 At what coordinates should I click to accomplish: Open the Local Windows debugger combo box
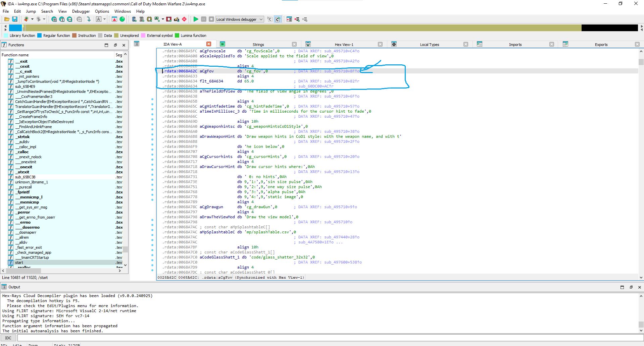pyautogui.click(x=240, y=19)
